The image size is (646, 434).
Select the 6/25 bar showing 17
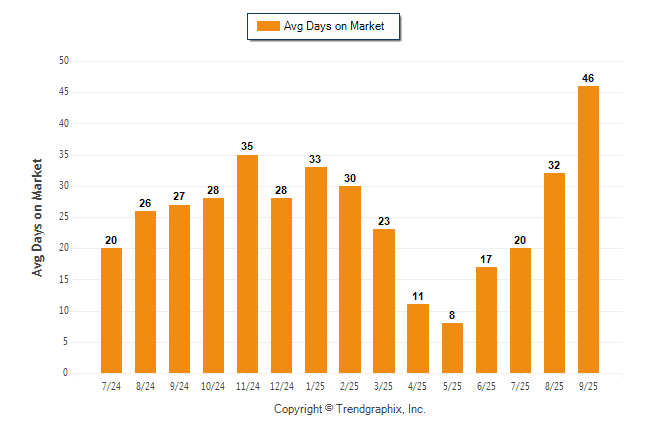487,319
